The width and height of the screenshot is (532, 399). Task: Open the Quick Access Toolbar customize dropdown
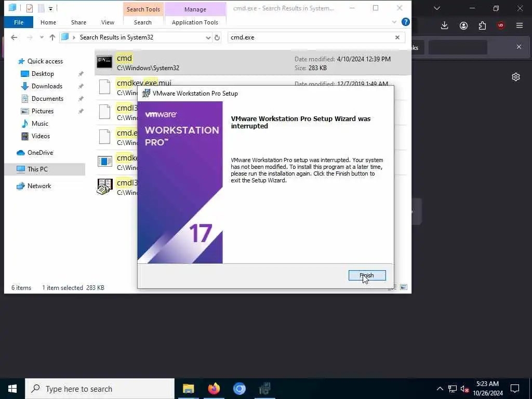[x=50, y=8]
